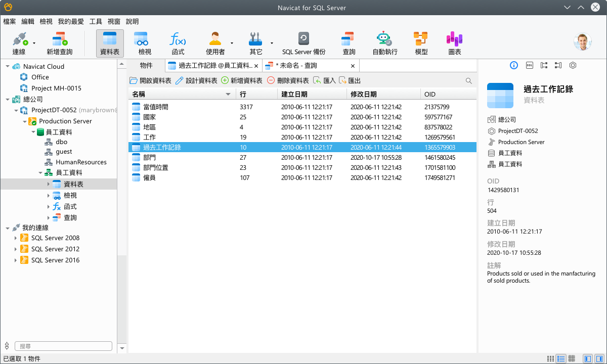Switch to ER diagram grid view in status bar
Viewport: 607px width, 364px height.
(572, 358)
